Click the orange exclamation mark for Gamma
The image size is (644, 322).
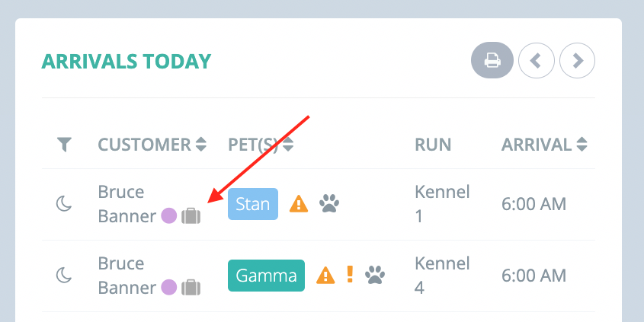pos(350,274)
